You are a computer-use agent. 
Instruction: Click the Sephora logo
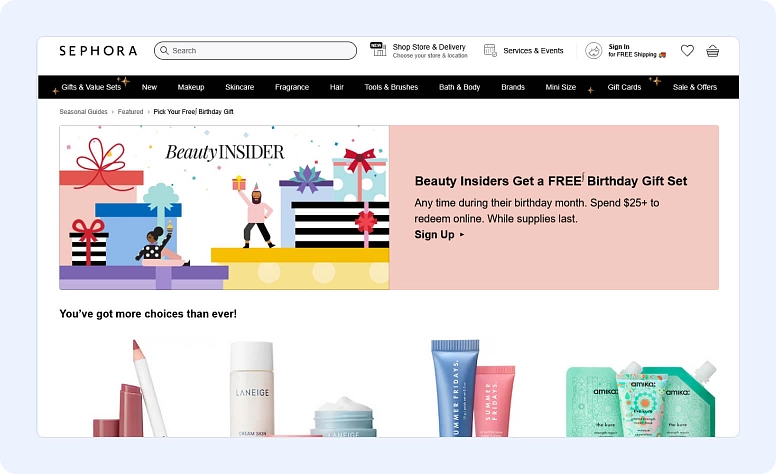(x=98, y=51)
